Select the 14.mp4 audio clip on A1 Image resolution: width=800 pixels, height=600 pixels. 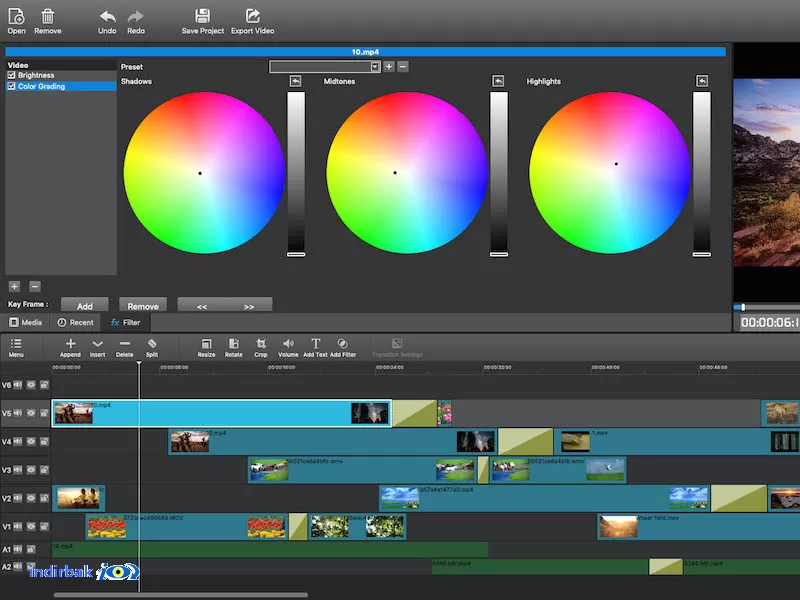[x=270, y=549]
